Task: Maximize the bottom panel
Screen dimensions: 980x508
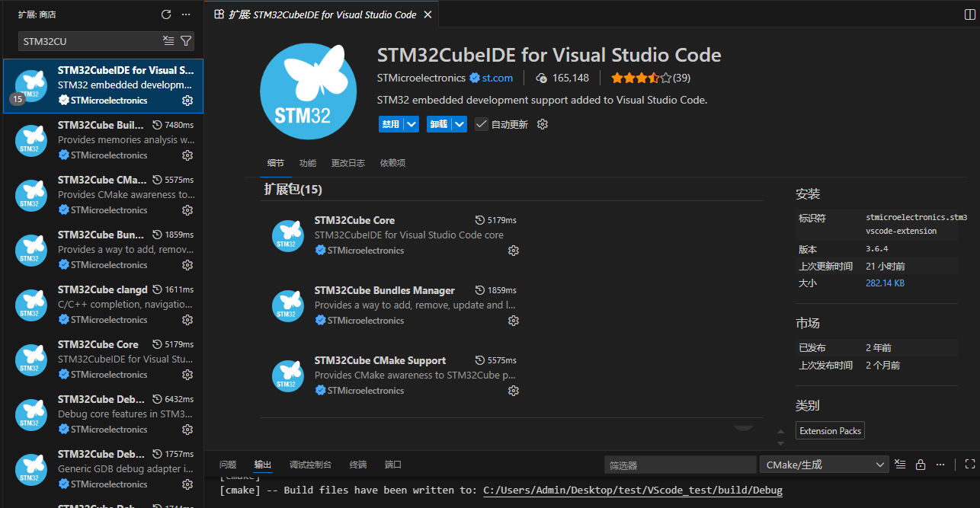Action: [x=970, y=464]
